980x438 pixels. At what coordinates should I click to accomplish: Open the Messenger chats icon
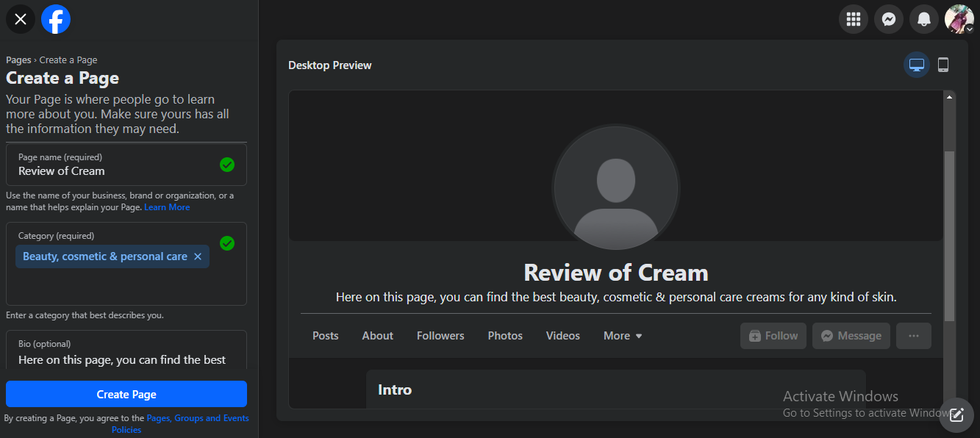(x=889, y=19)
